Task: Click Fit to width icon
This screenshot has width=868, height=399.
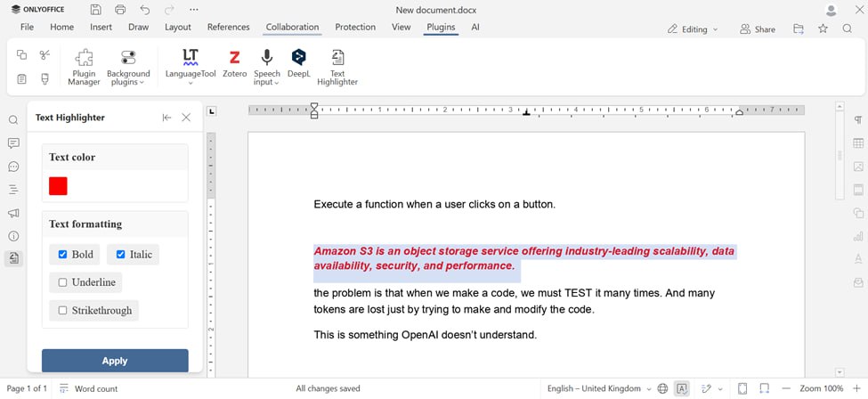Action: 765,388
